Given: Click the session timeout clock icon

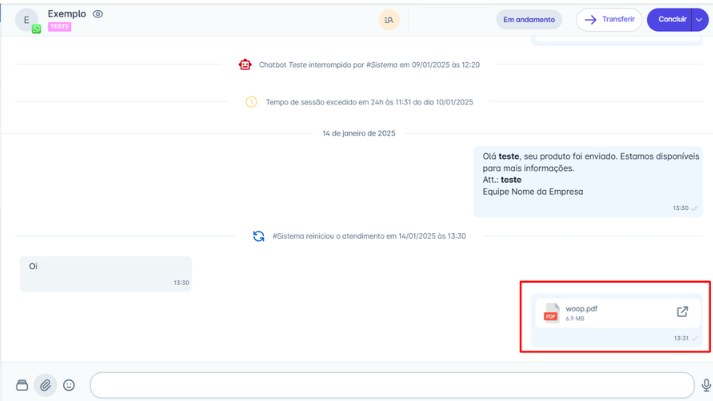Looking at the screenshot, I should pos(252,102).
